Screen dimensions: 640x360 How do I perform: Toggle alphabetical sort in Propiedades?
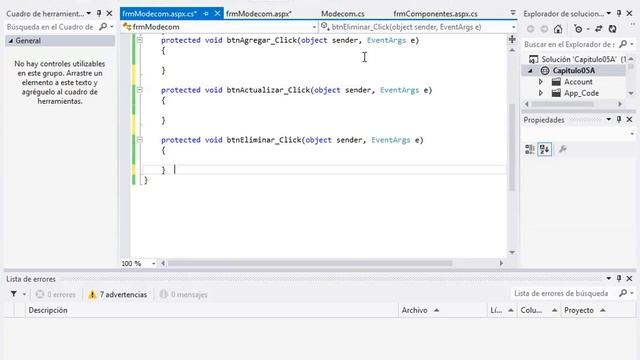tap(544, 149)
